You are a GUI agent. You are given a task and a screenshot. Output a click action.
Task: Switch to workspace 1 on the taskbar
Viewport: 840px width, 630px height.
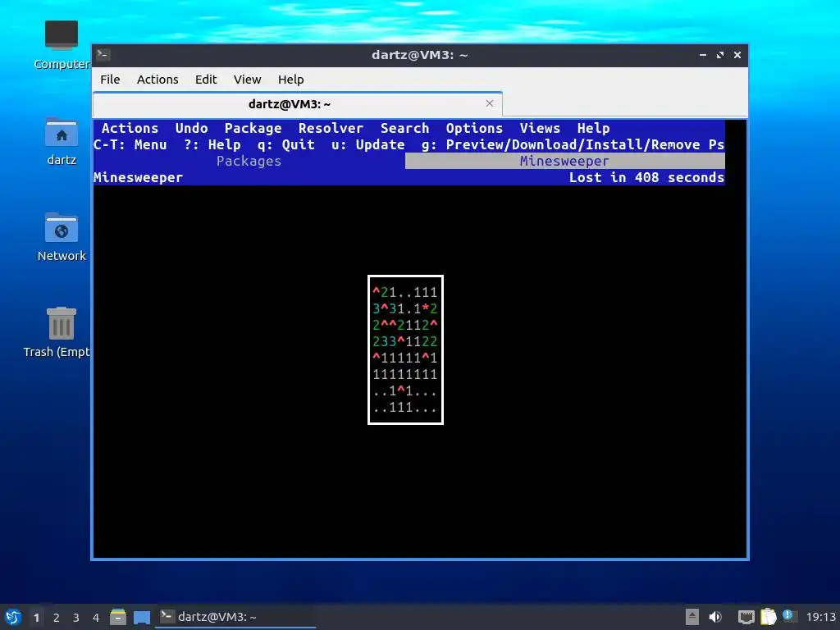(x=36, y=618)
